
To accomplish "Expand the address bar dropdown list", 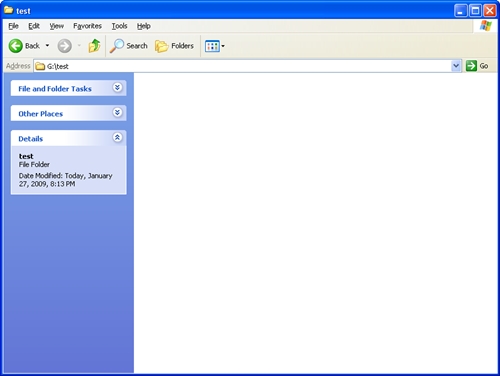I will [456, 66].
